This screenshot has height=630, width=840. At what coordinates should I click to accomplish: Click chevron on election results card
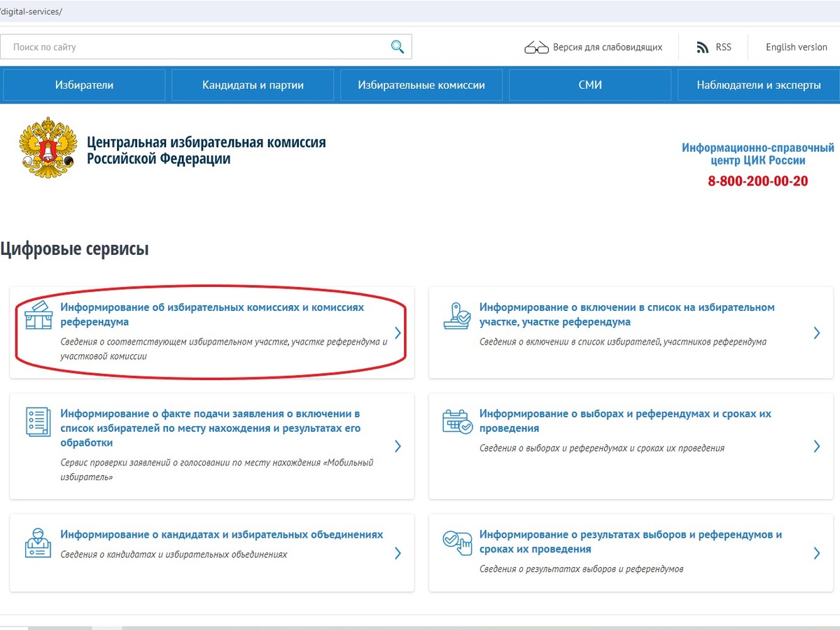click(816, 553)
